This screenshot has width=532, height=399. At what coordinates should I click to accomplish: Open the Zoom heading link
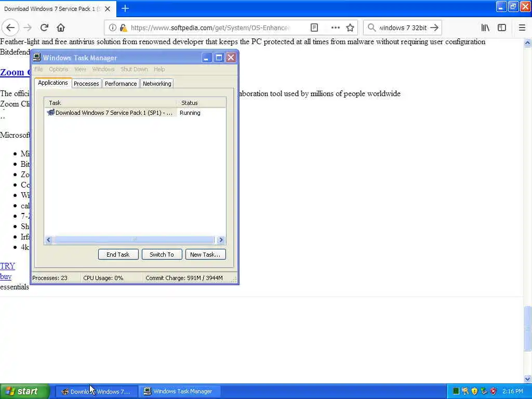tap(15, 72)
